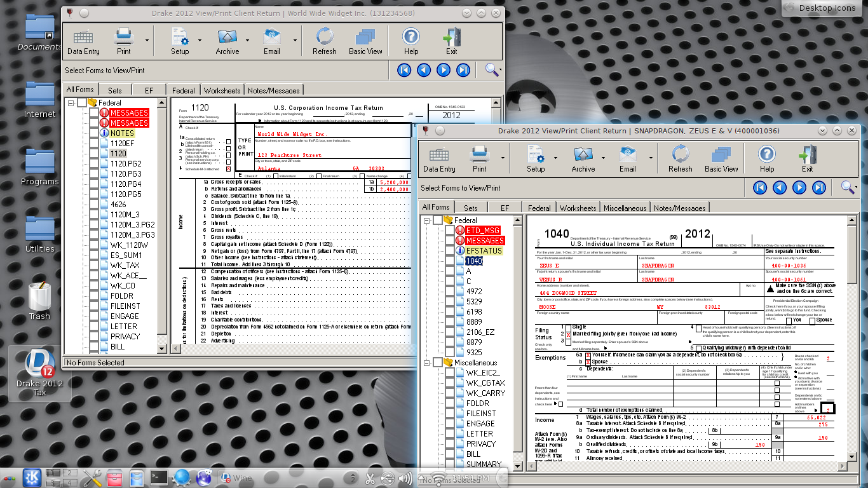Open Help in the Snapdragon window
The height and width of the screenshot is (488, 868).
(x=767, y=159)
